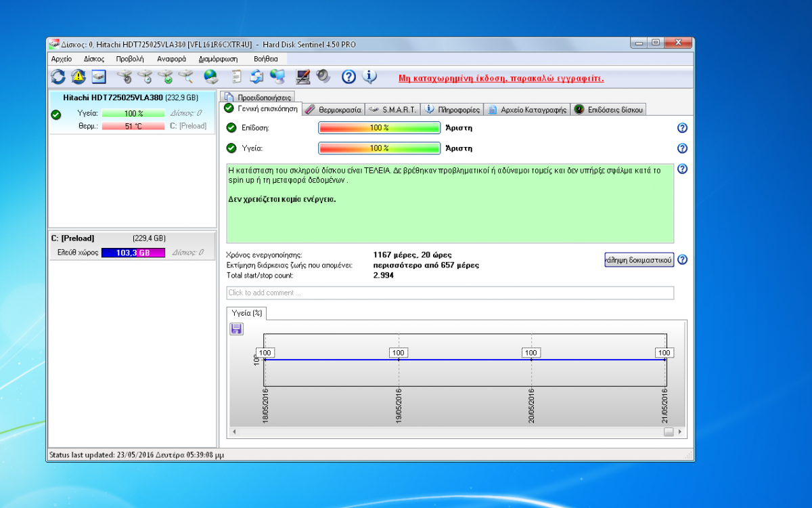Click the disk with green checkmark icon
The height and width of the screenshot is (508, 812).
point(165,77)
